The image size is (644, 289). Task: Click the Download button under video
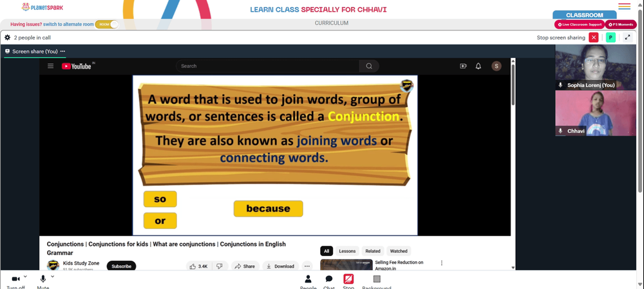[280, 266]
